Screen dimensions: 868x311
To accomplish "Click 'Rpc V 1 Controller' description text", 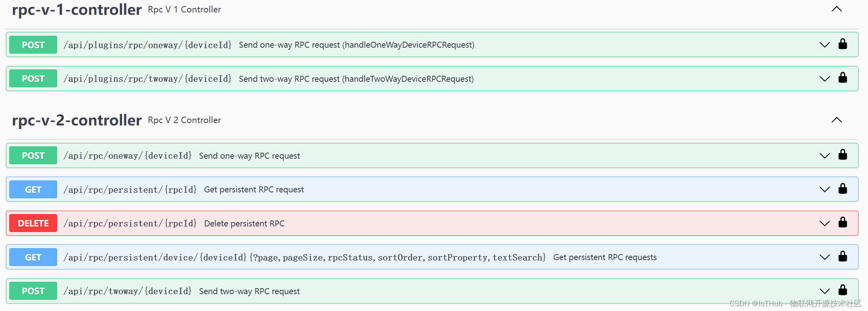I will [x=184, y=9].
